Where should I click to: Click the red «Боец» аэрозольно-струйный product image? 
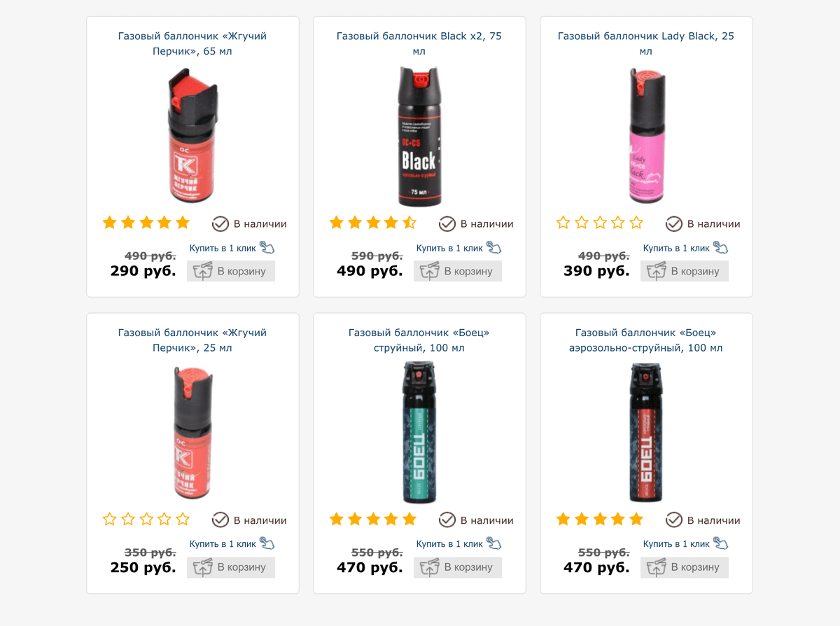(x=645, y=432)
